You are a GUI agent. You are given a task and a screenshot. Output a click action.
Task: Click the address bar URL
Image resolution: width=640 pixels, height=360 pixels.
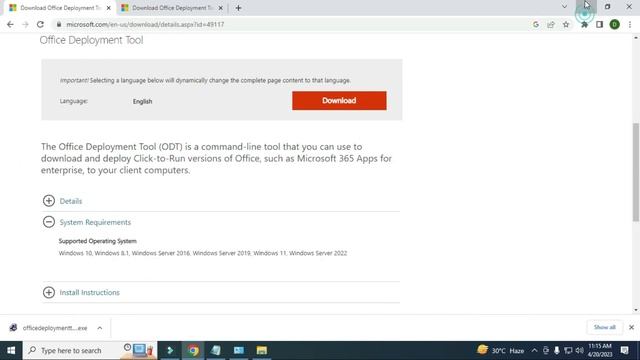pos(145,24)
